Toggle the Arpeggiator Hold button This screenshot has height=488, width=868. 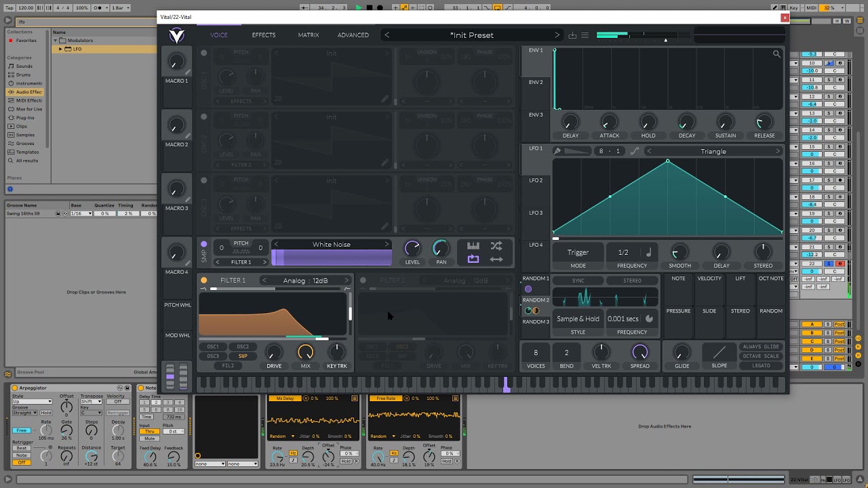pos(46,413)
